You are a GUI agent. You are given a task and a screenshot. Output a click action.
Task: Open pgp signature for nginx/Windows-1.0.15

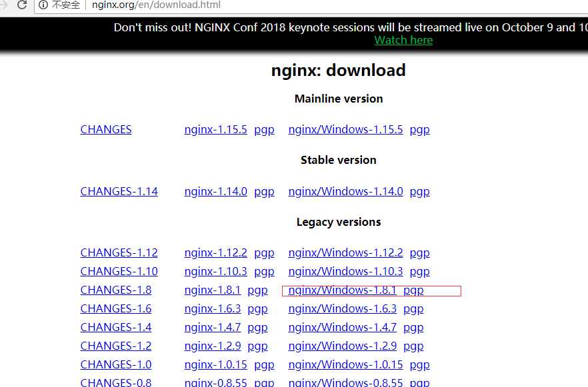tap(419, 365)
